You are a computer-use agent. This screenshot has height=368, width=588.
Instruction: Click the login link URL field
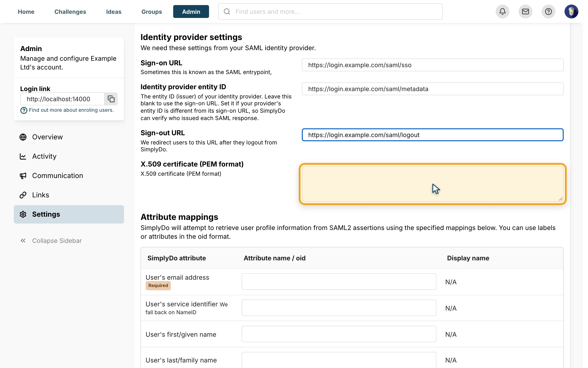click(62, 99)
